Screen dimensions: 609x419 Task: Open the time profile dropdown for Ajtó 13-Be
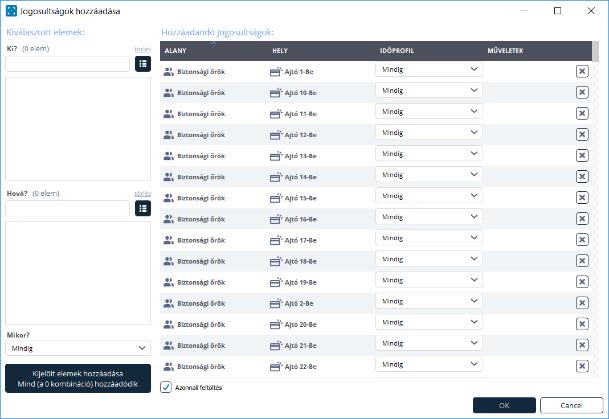429,154
